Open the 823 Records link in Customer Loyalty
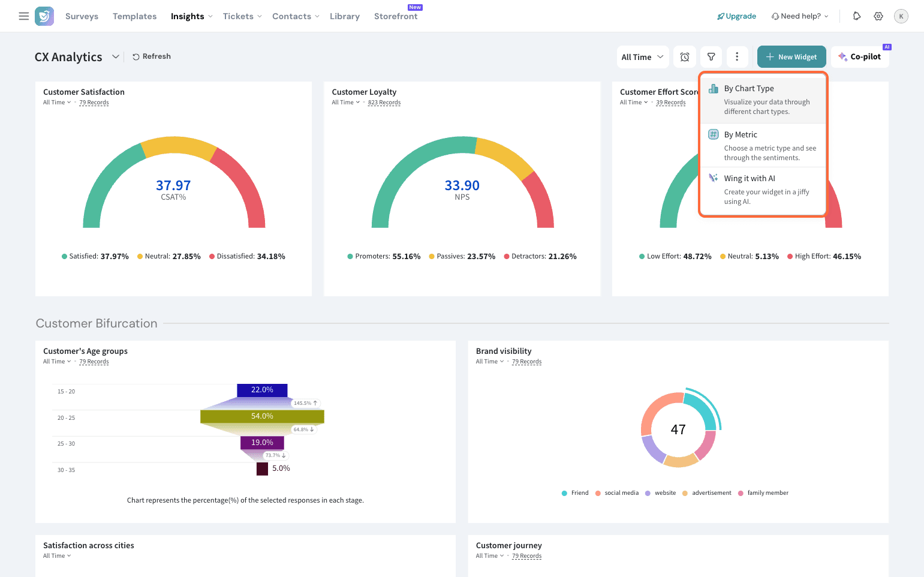 pyautogui.click(x=384, y=103)
